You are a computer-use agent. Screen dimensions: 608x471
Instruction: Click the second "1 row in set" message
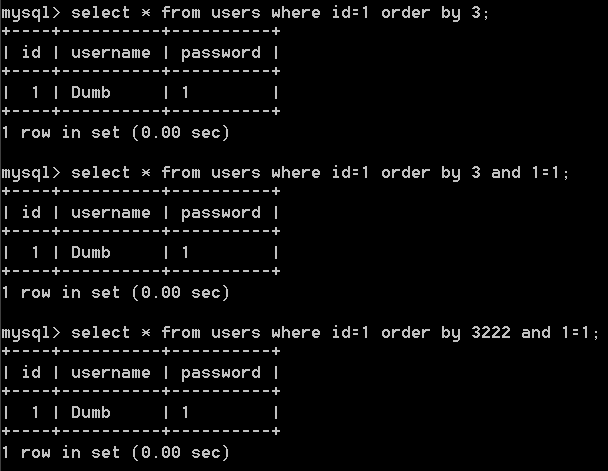[x=116, y=293]
